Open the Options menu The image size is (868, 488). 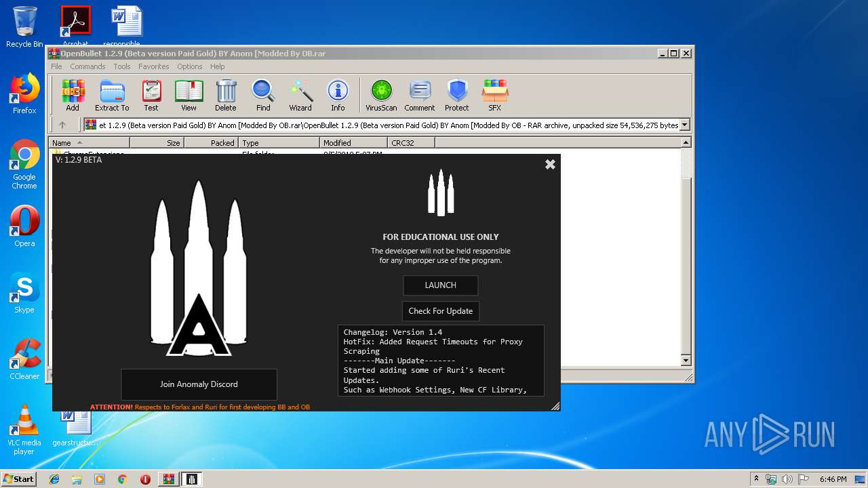(190, 66)
